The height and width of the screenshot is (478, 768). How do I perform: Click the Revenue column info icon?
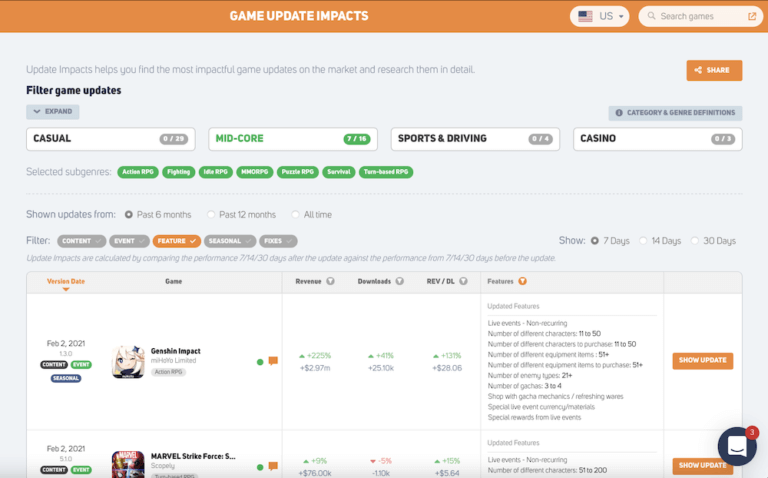tap(331, 281)
